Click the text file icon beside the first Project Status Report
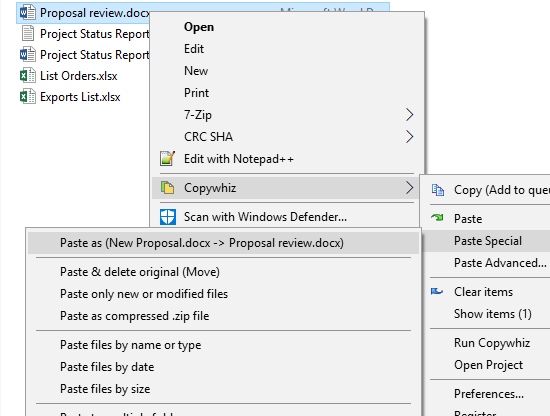Viewport: 550px width, 416px height. (x=28, y=34)
